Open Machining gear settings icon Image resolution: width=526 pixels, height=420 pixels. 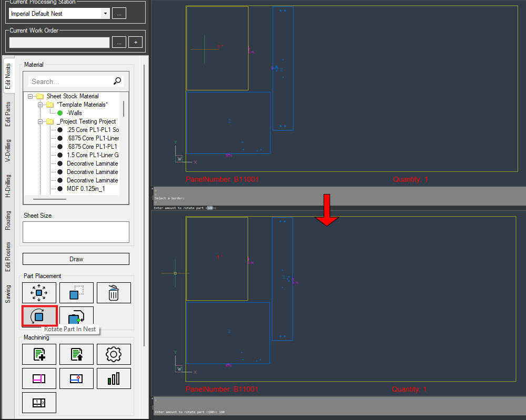click(114, 354)
